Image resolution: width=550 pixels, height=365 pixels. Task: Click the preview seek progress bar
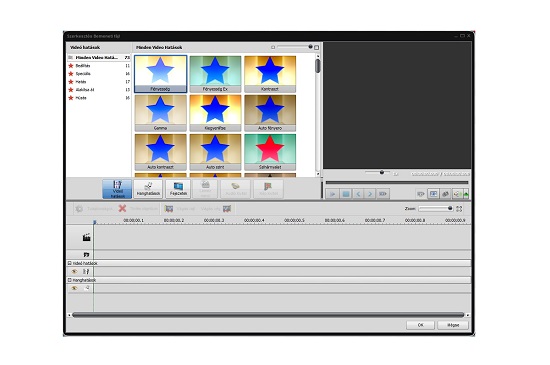(x=397, y=183)
